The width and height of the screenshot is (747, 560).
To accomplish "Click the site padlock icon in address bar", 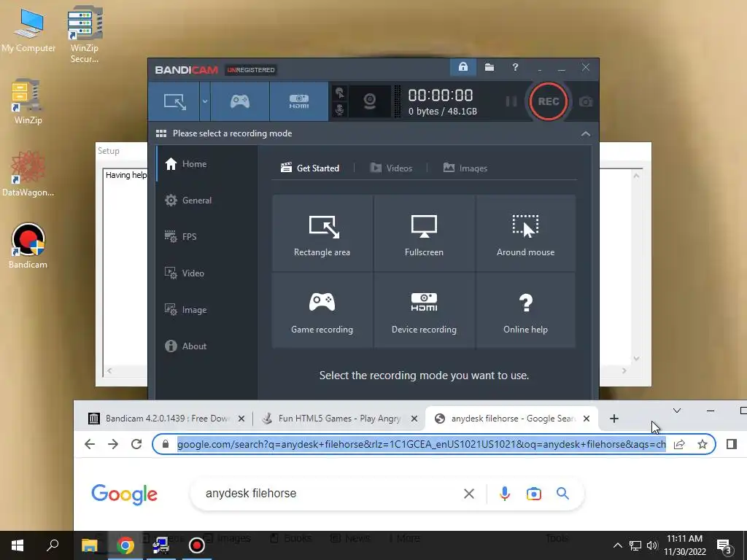I will tap(166, 444).
